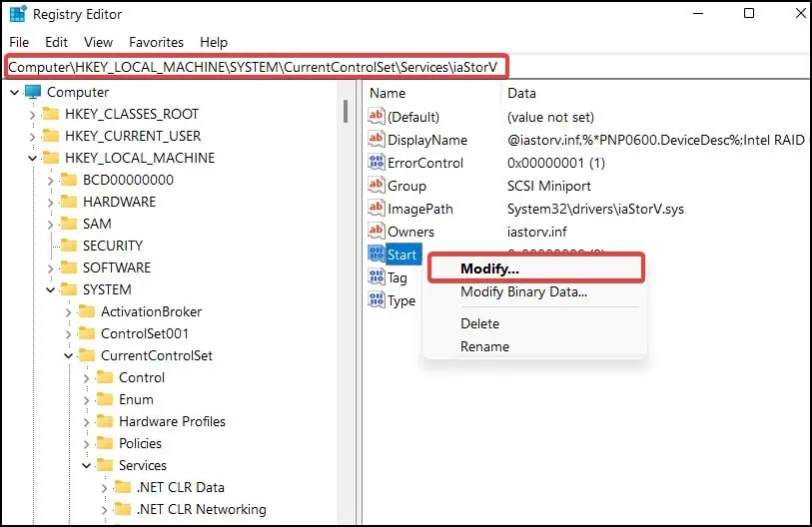
Task: Expand the ControlSet001 key
Action: (68, 334)
